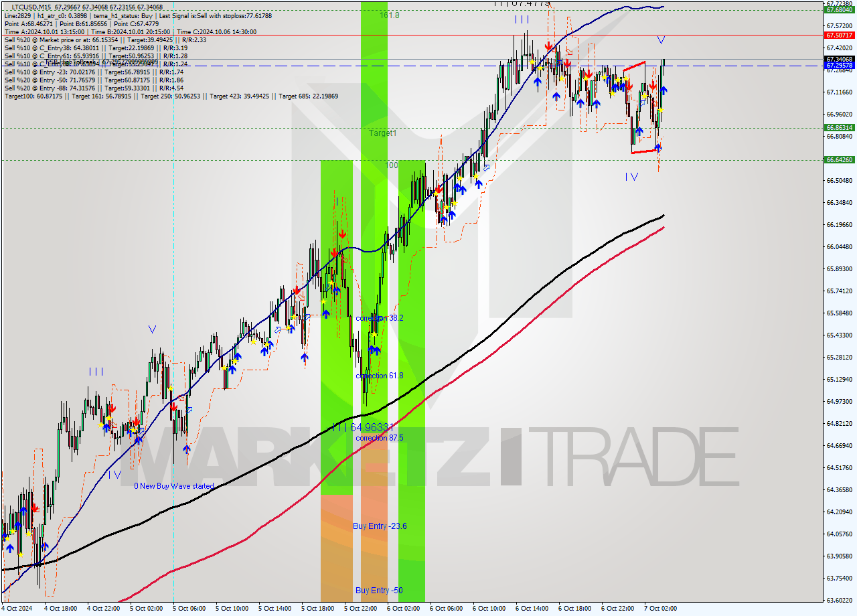Click the '5 Oct 10:00' time label

point(232,609)
